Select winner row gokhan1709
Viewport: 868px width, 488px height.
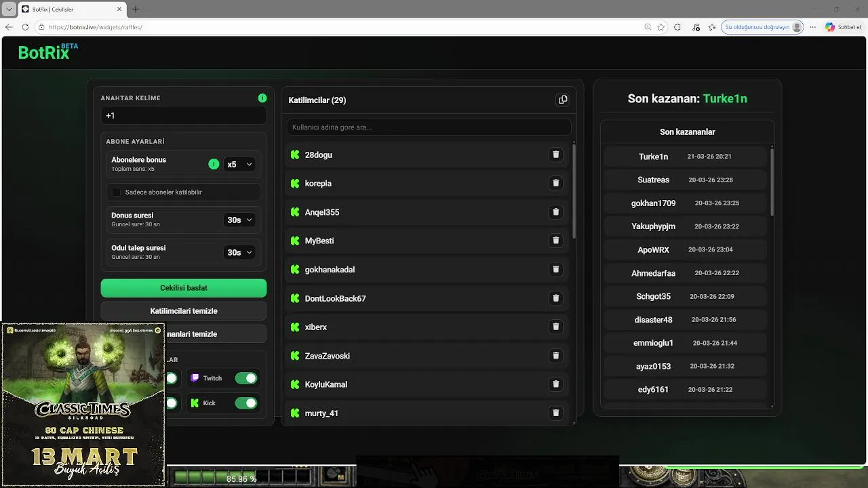686,203
